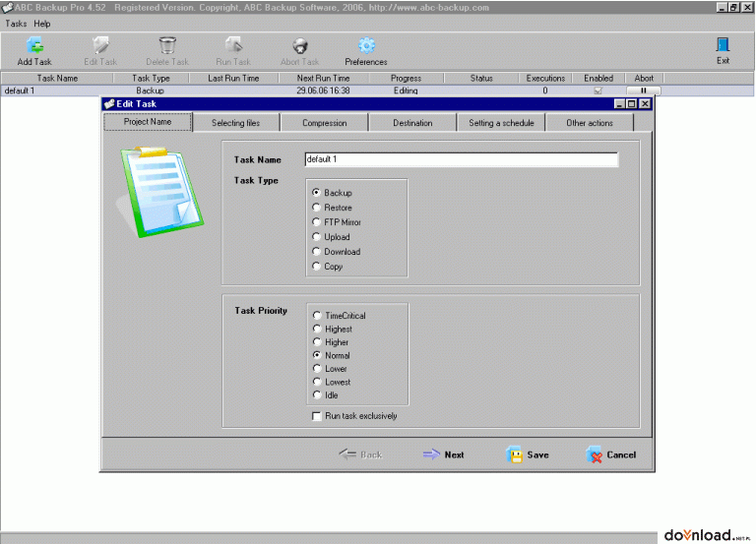This screenshot has width=756, height=544.
Task: Click 'Backup' cell in task list row
Action: (150, 91)
